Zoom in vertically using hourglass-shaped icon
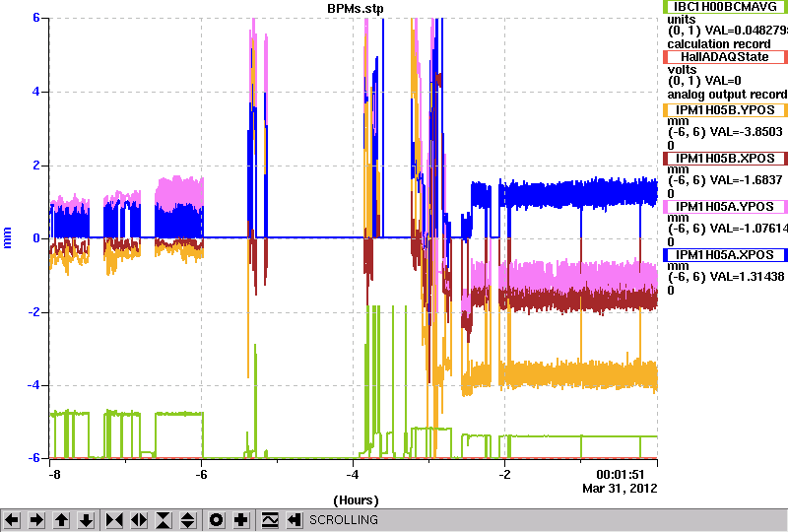Viewport: 788px width, 532px height. [164, 520]
